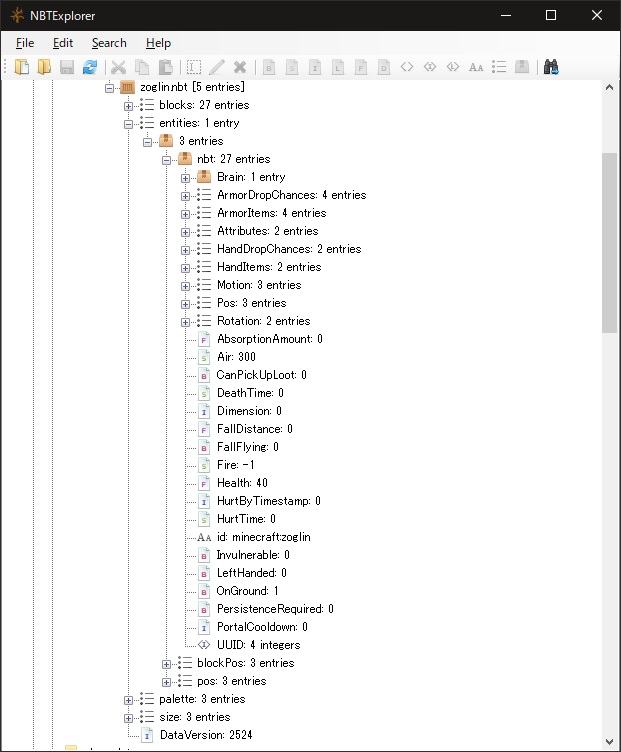The height and width of the screenshot is (752, 621).
Task: Select the Health: 40 tag
Action: coord(242,483)
